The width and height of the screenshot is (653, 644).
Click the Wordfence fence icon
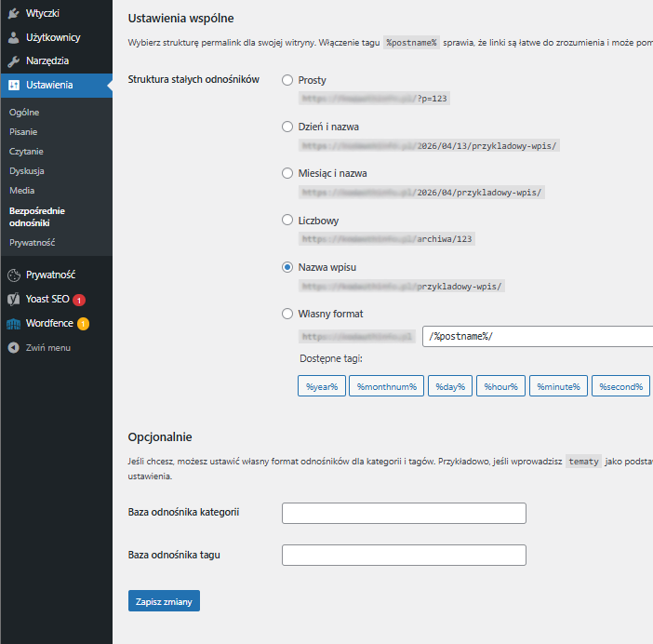[x=14, y=324]
